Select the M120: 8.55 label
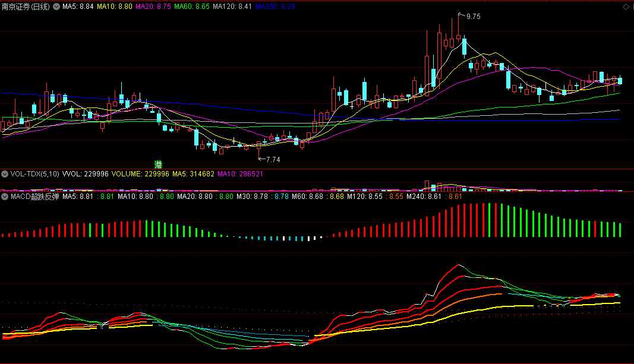 tap(365, 197)
